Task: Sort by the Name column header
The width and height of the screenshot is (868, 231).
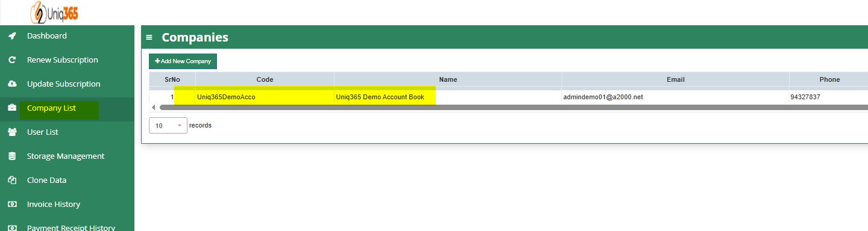Action: (x=448, y=79)
